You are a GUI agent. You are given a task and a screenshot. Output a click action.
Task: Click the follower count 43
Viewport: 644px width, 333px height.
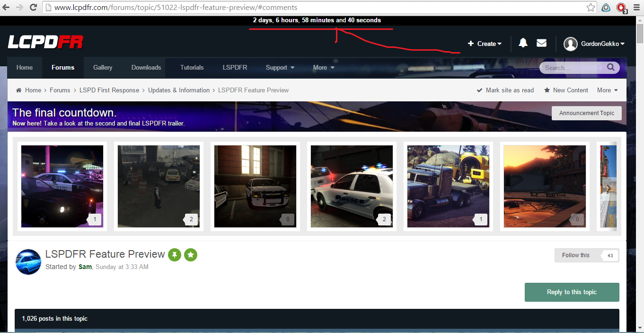610,255
